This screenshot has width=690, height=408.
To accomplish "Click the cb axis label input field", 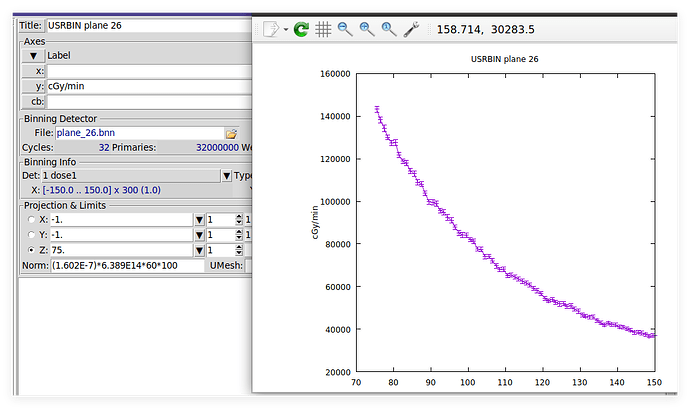I will [x=149, y=102].
